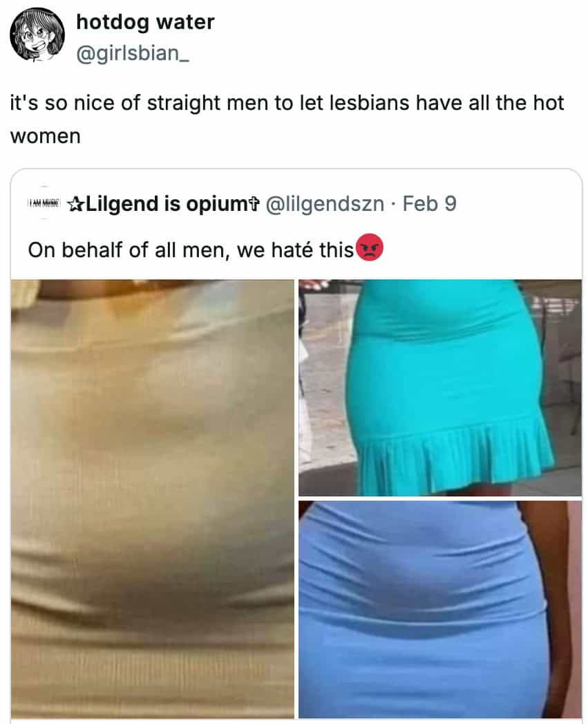588x724 pixels.
Task: Click the I AM MUSIC avatar of quoted tweet
Action: 44,203
